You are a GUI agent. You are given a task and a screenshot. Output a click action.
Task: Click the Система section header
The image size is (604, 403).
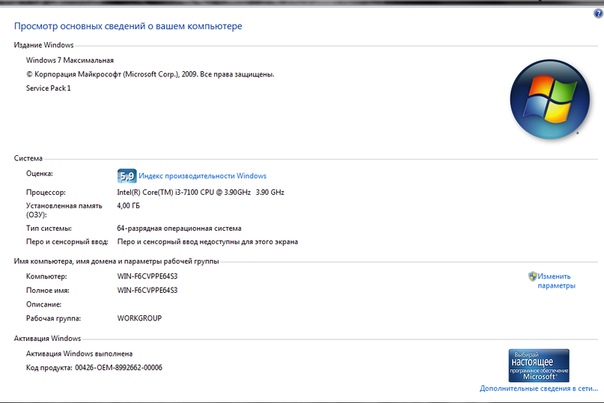(28, 158)
